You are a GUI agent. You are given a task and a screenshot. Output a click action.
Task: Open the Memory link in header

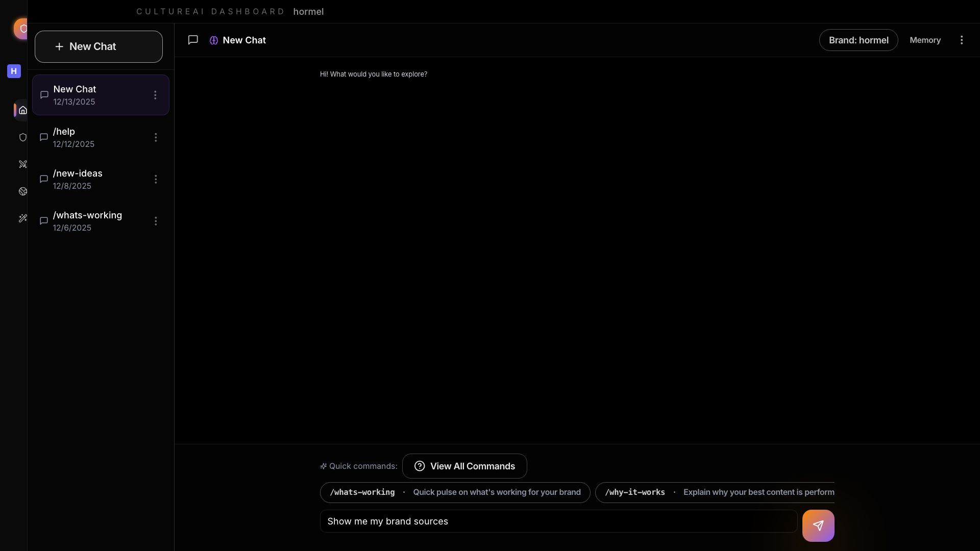point(925,40)
